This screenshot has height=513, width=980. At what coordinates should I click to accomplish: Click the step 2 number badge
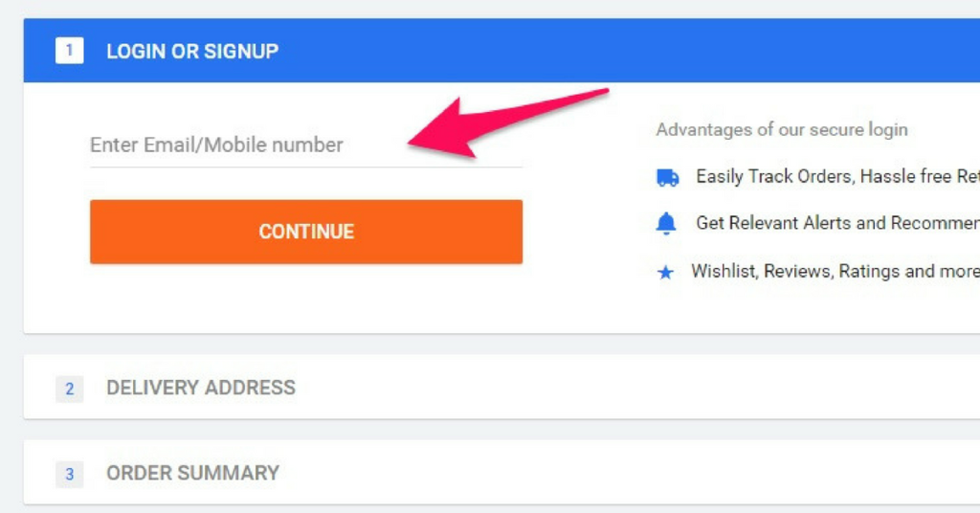(69, 389)
